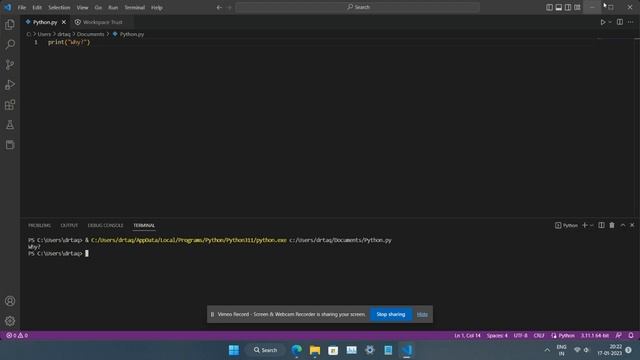Screen dimensions: 640x360
Task: Click the command center Search box
Action: click(358, 7)
